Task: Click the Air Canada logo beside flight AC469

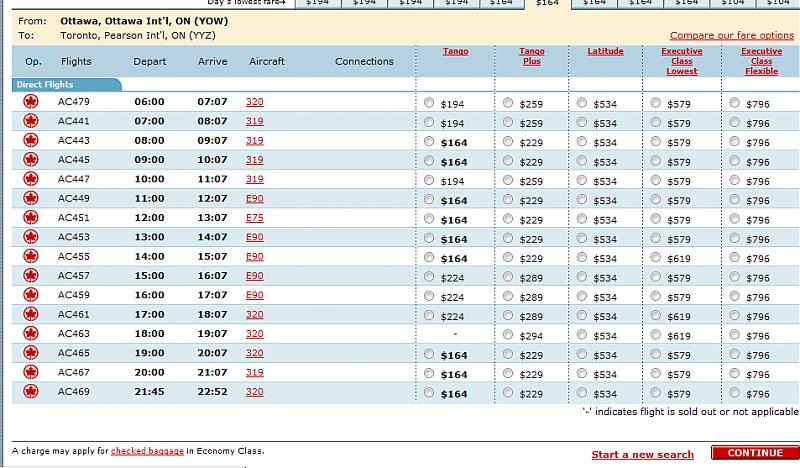Action: [30, 393]
